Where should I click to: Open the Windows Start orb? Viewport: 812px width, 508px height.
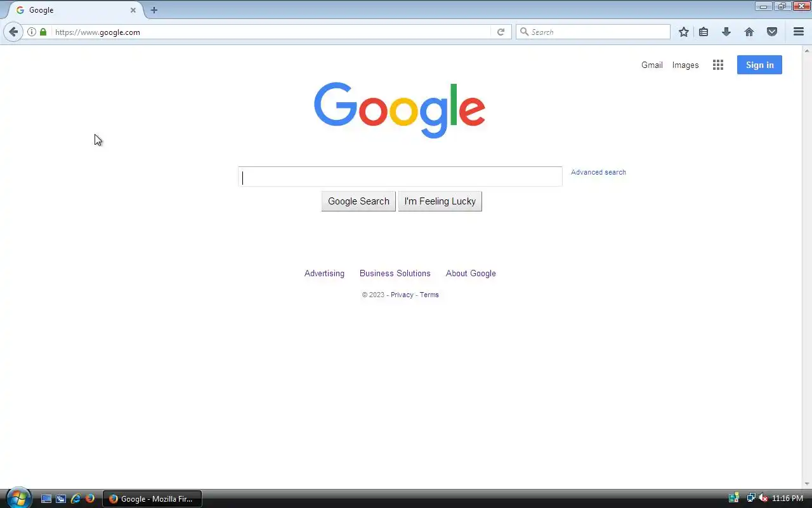(x=18, y=498)
